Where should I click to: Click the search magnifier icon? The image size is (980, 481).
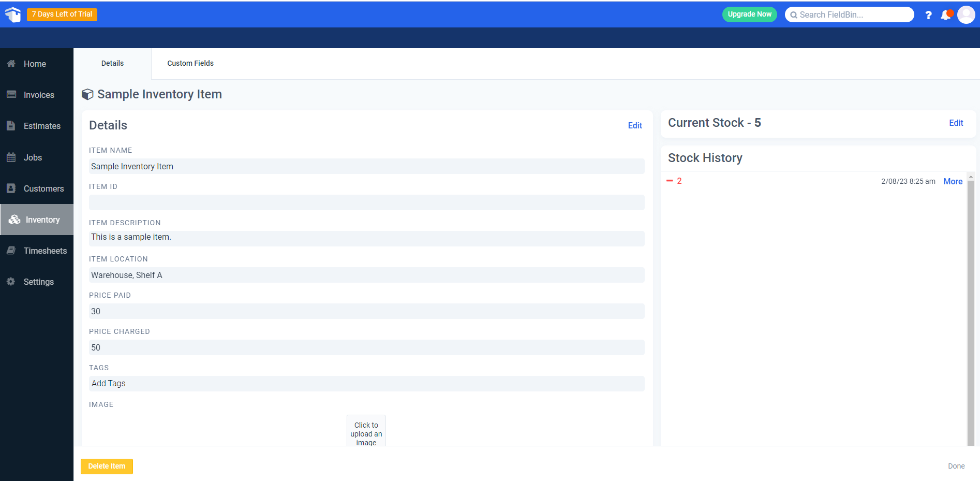(793, 15)
